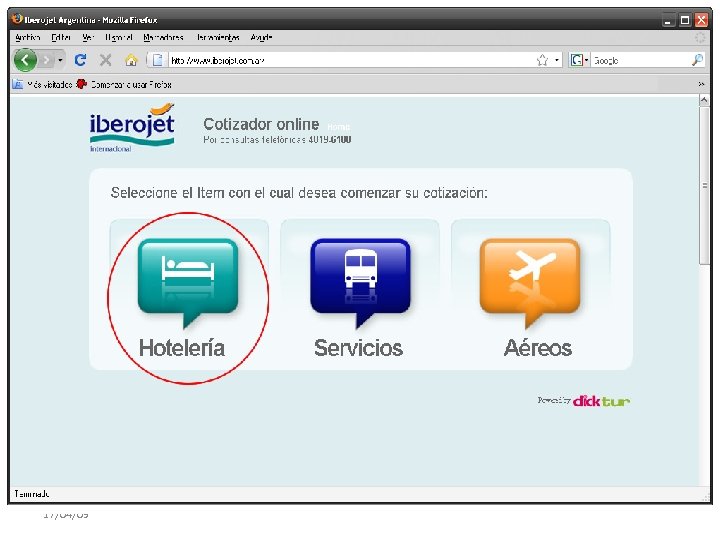720x540 pixels.
Task: Click the forward navigation arrow button
Action: pyautogui.click(x=46, y=60)
